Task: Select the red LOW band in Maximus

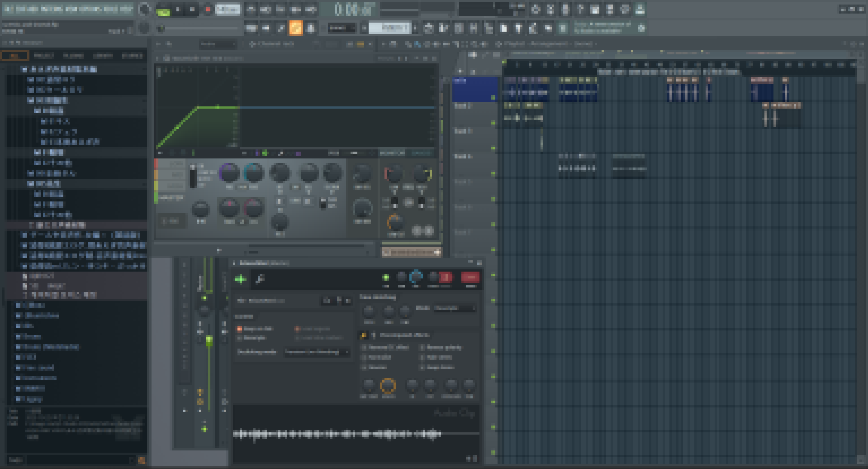Action: click(x=169, y=163)
